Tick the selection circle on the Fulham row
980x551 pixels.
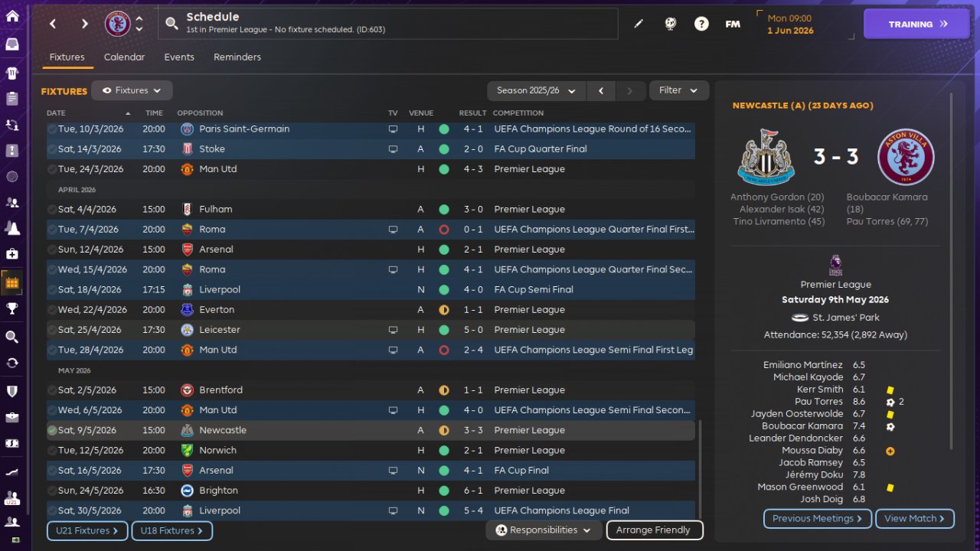[51, 210]
